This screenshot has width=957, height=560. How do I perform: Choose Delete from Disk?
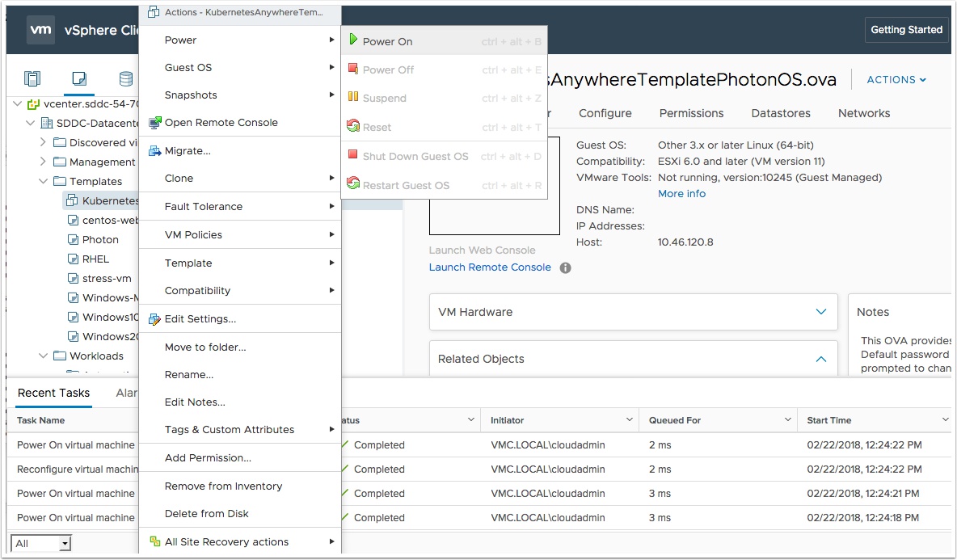point(240,514)
